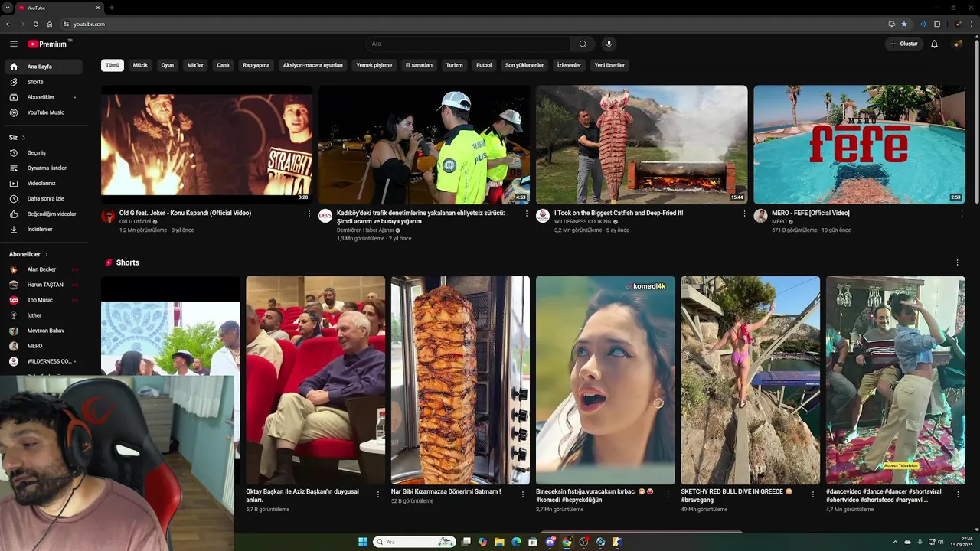This screenshot has height=551, width=980.
Task: Open MERO channel in subscriptions list
Action: (44, 346)
